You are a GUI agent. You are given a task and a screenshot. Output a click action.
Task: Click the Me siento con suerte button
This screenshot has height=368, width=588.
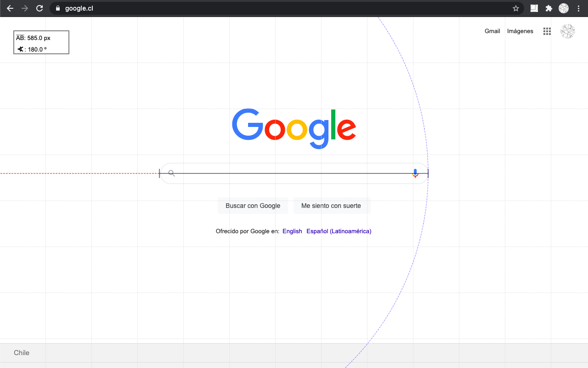point(331,206)
